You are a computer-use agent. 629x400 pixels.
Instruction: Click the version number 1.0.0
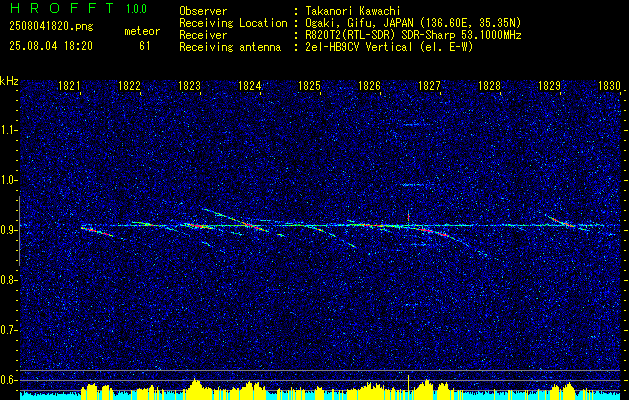pos(136,9)
